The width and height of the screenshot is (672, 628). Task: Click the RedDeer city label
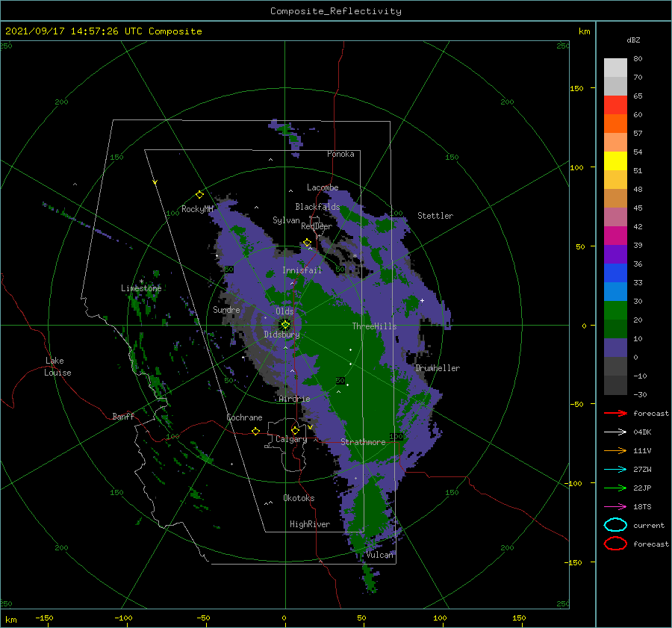point(317,226)
